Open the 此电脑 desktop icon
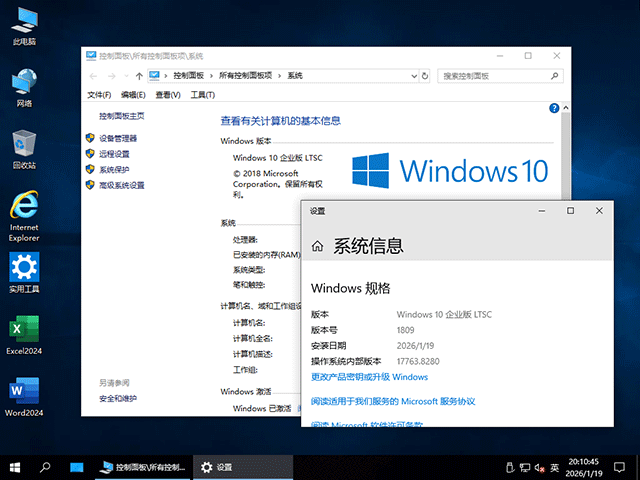The width and height of the screenshot is (640, 480). 24,25
